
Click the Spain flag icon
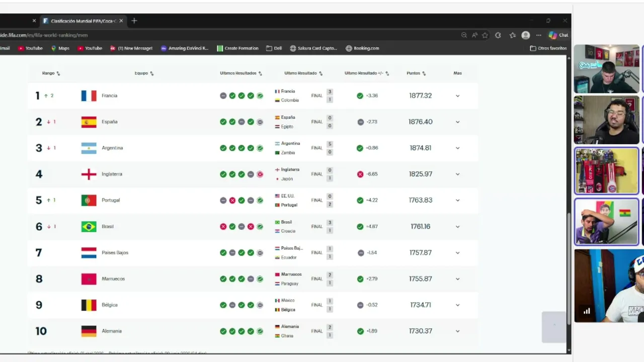coord(89,122)
